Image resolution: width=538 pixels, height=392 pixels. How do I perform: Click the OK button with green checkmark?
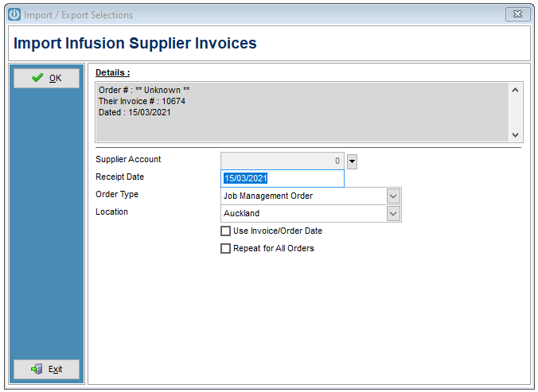pos(46,78)
